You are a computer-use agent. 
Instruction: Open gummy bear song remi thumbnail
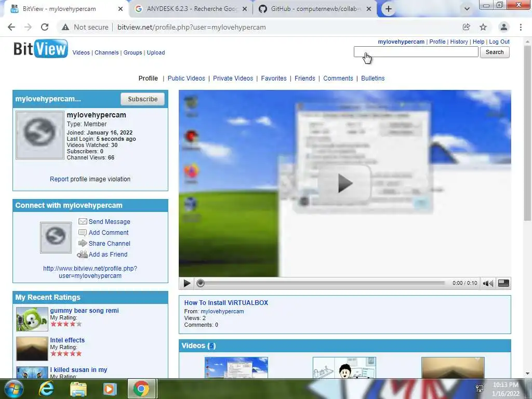tap(32, 320)
